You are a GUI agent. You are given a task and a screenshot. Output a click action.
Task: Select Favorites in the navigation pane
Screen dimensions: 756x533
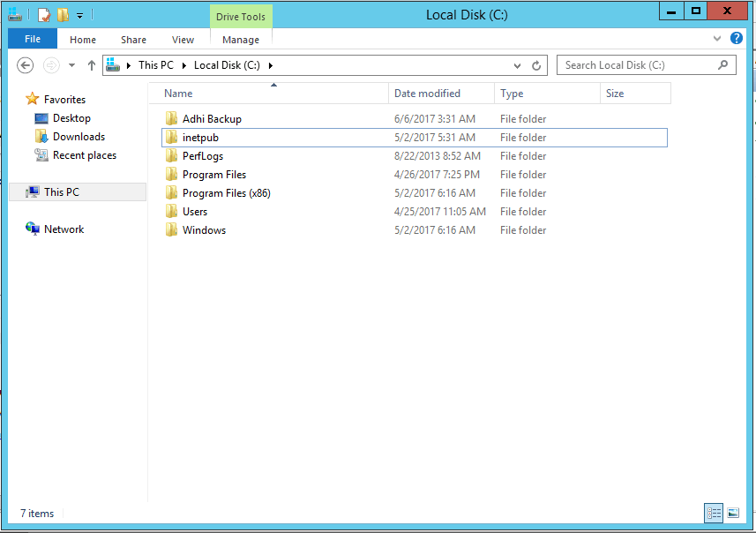[x=64, y=100]
